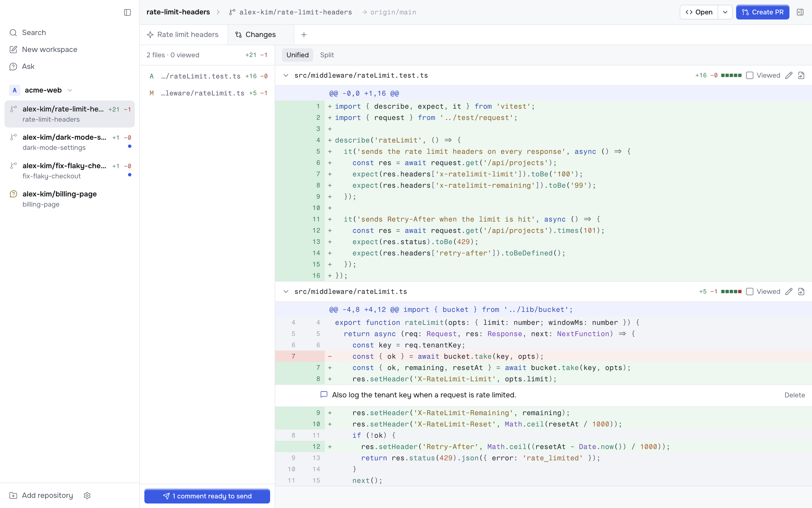Click the rateLimit.test.ts change bar indicator
The width and height of the screenshot is (812, 508).
731,75
